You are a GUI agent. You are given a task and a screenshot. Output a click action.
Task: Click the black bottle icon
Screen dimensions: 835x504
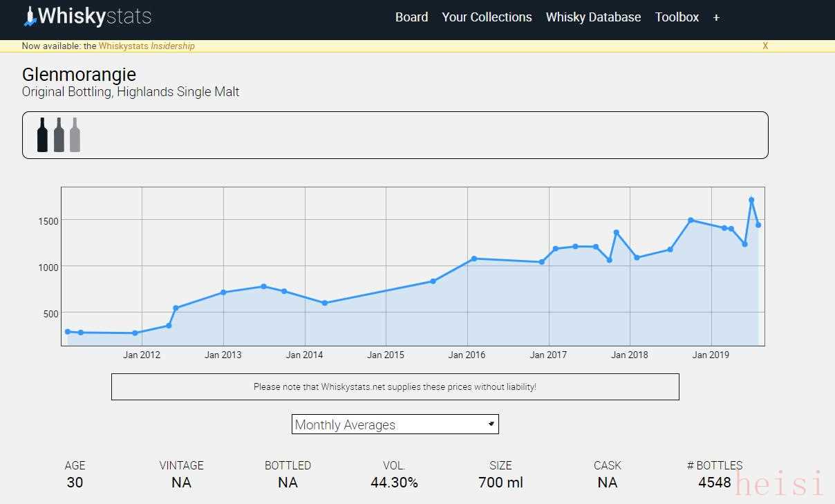point(42,135)
